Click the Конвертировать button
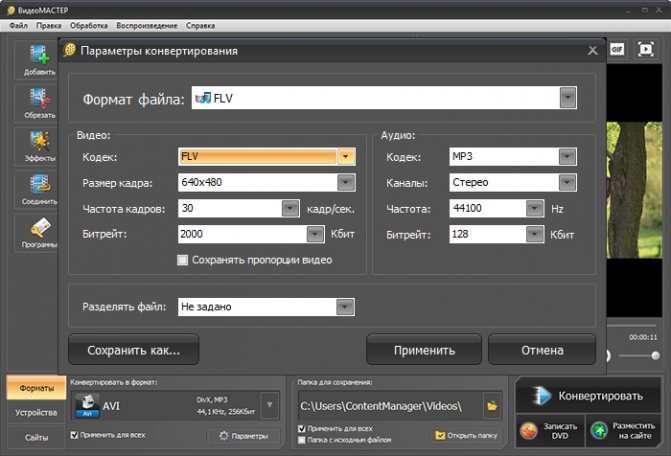The height and width of the screenshot is (456, 671). 588,396
